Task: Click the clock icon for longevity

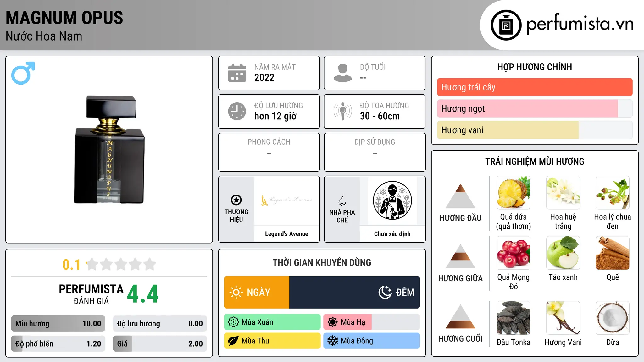Action: [x=237, y=111]
